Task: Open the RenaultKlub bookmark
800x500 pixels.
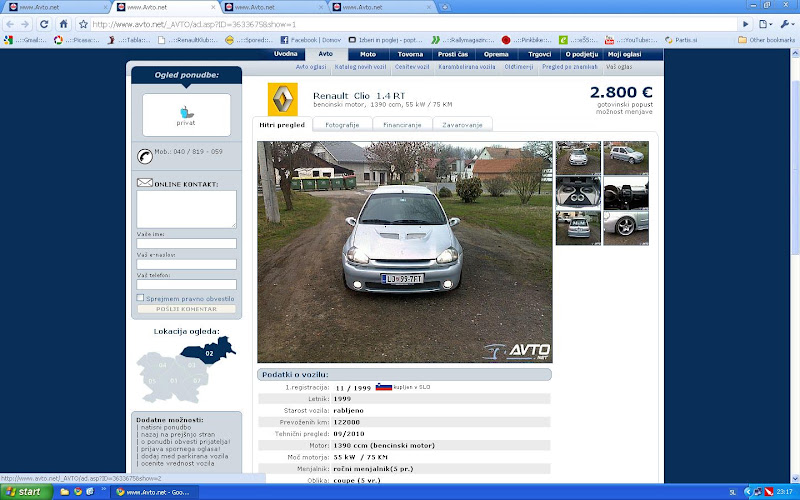Action: tap(188, 40)
